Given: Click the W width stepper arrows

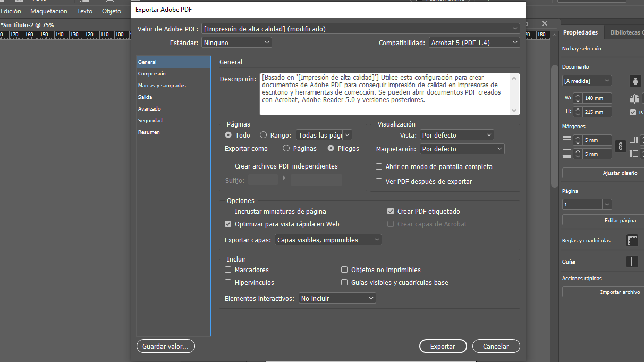Looking at the screenshot, I should point(578,98).
